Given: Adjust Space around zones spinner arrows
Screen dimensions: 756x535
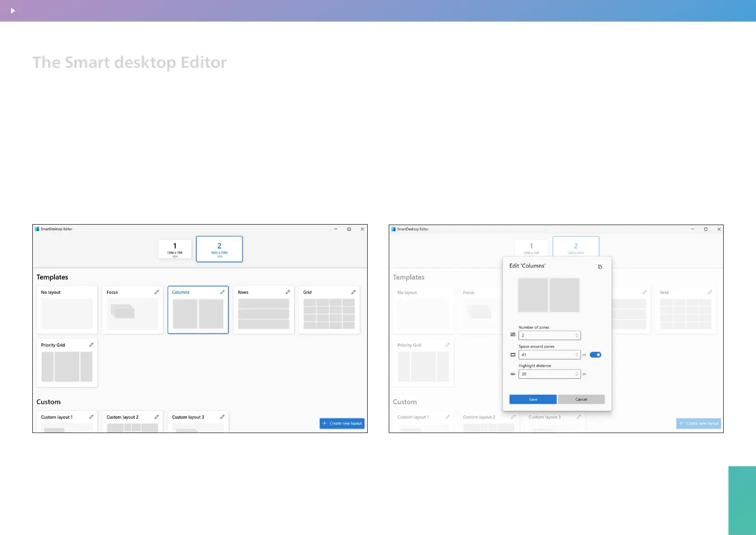Looking at the screenshot, I should coord(577,355).
